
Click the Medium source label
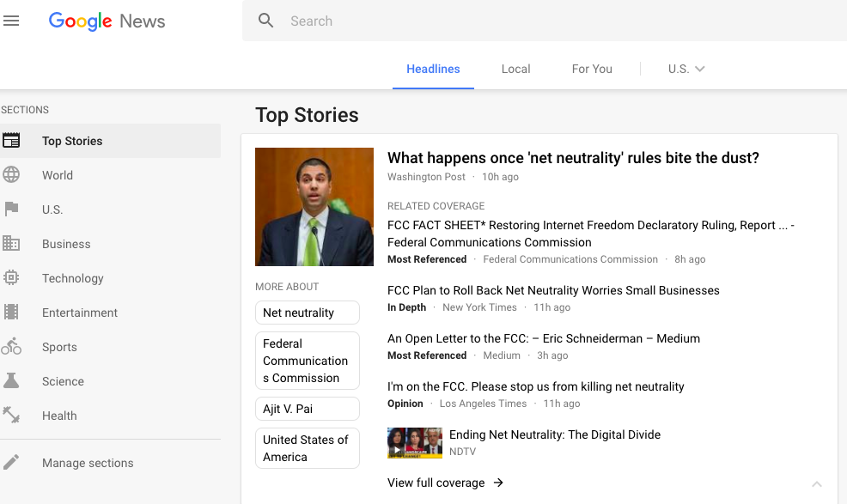click(x=502, y=355)
